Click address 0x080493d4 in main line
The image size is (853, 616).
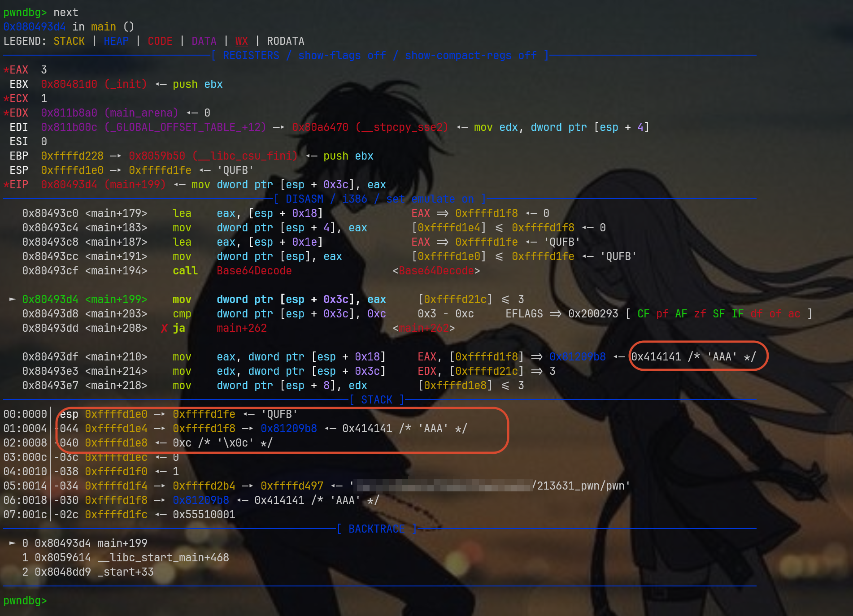click(x=35, y=27)
